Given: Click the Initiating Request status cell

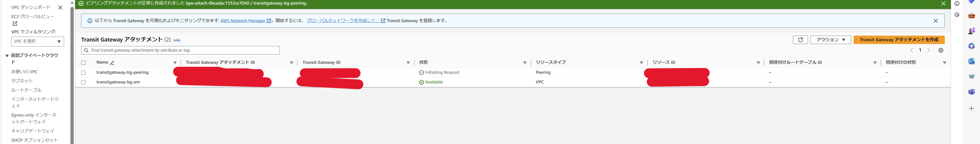Looking at the screenshot, I should tap(439, 72).
